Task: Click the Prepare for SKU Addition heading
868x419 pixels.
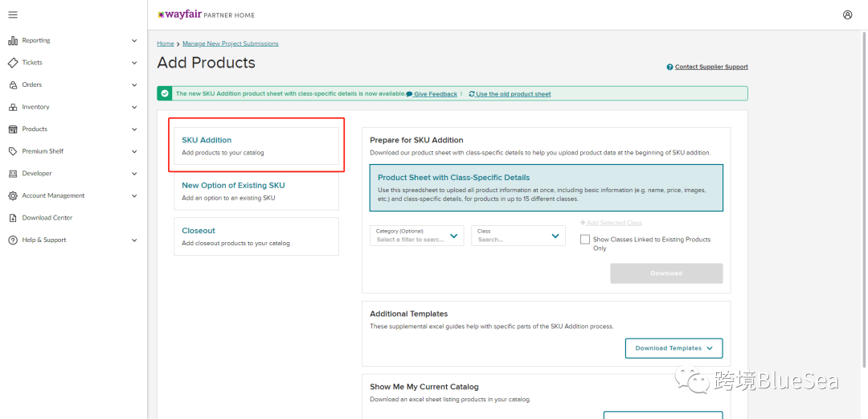Action: (x=416, y=140)
